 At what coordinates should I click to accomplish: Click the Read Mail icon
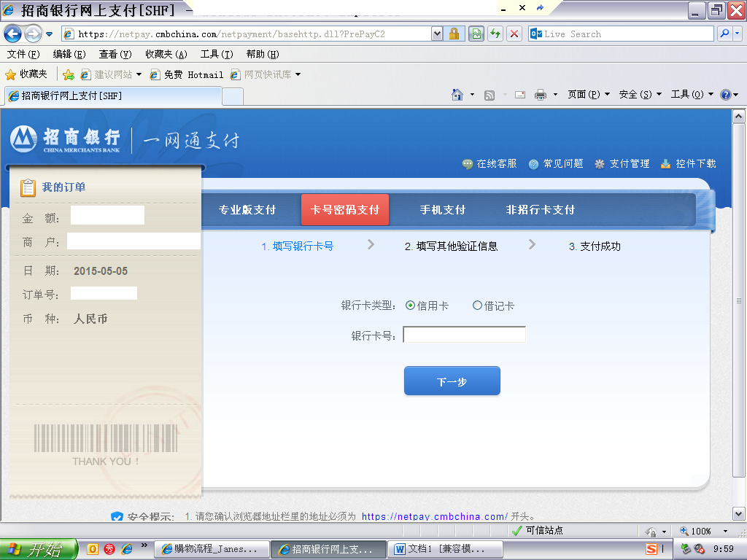click(520, 95)
